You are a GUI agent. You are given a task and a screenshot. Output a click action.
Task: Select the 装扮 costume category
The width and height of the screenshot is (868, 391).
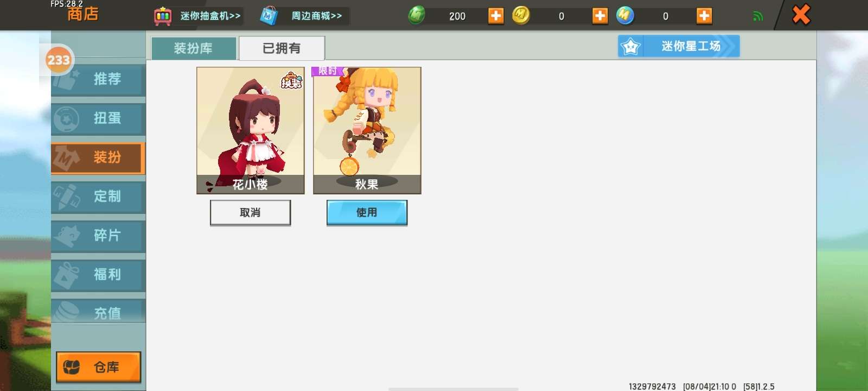tap(98, 157)
